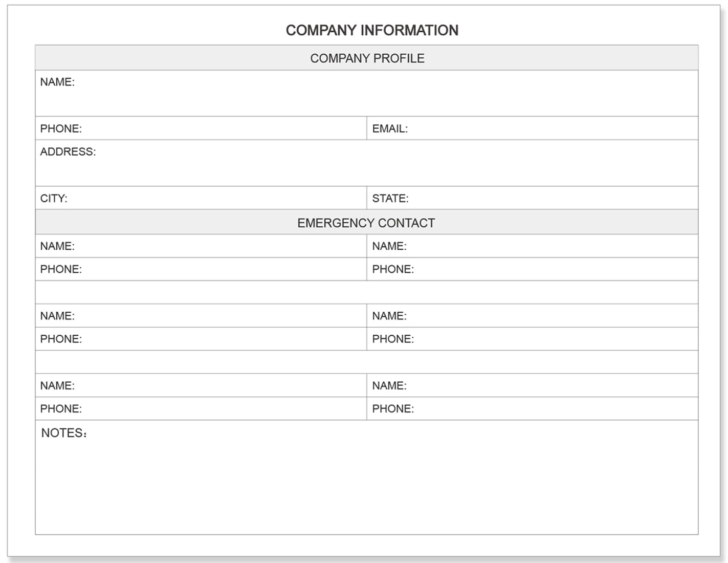Click the COMPANY INFORMATION title
The height and width of the screenshot is (563, 728).
click(372, 30)
